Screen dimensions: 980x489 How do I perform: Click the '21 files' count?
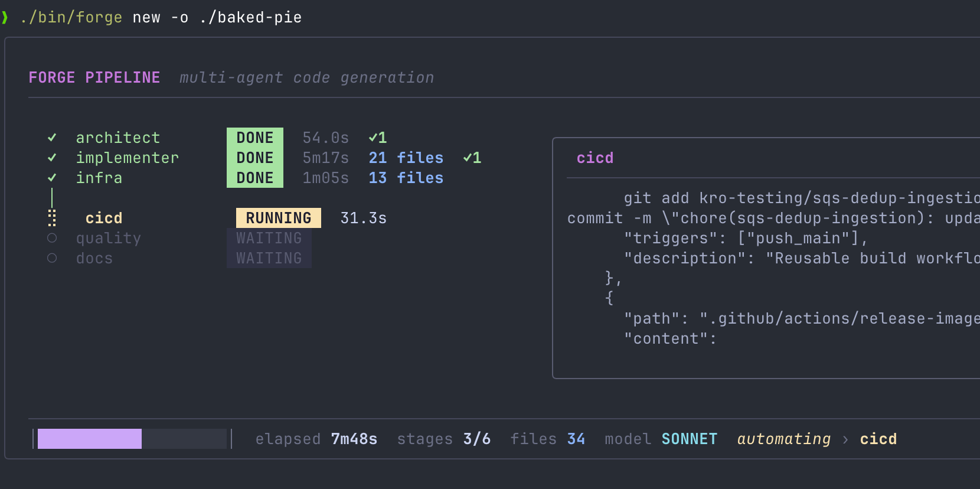(x=406, y=158)
